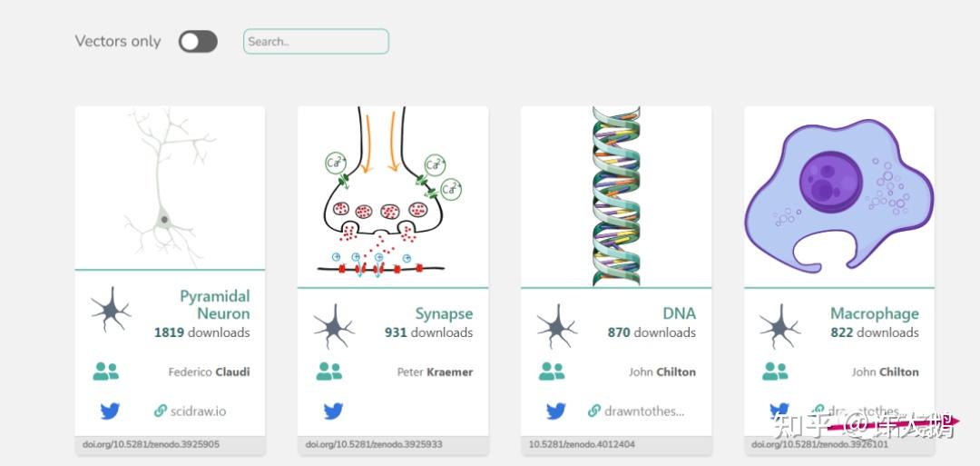Open the Macrophage illustration thumbnail

pos(838,197)
